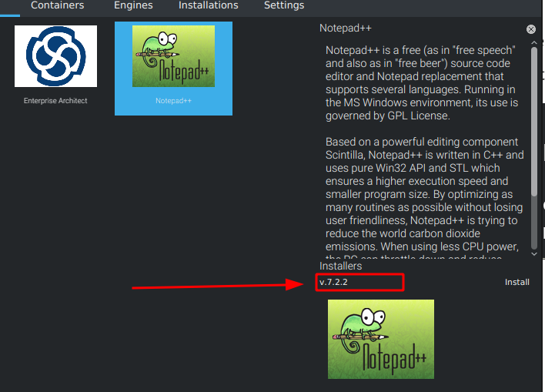Click the Enterprise Architect label
Viewport: 545px width, 392px height.
55,101
